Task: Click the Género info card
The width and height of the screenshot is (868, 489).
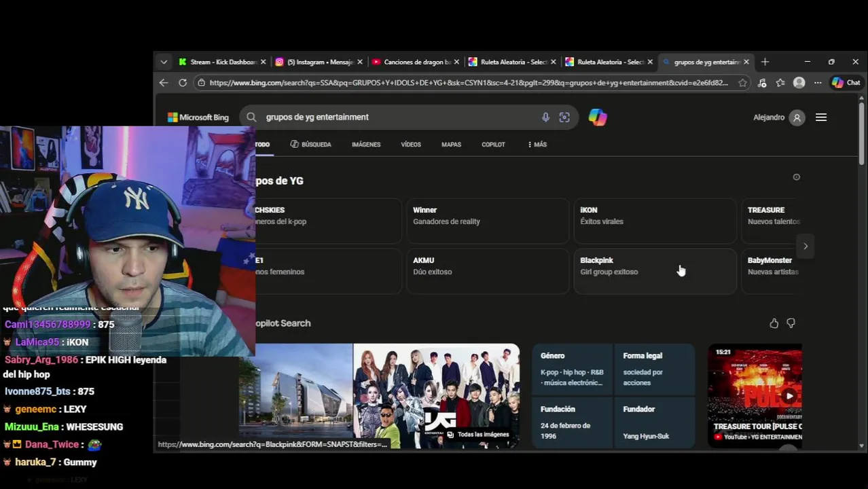Action: (572, 369)
